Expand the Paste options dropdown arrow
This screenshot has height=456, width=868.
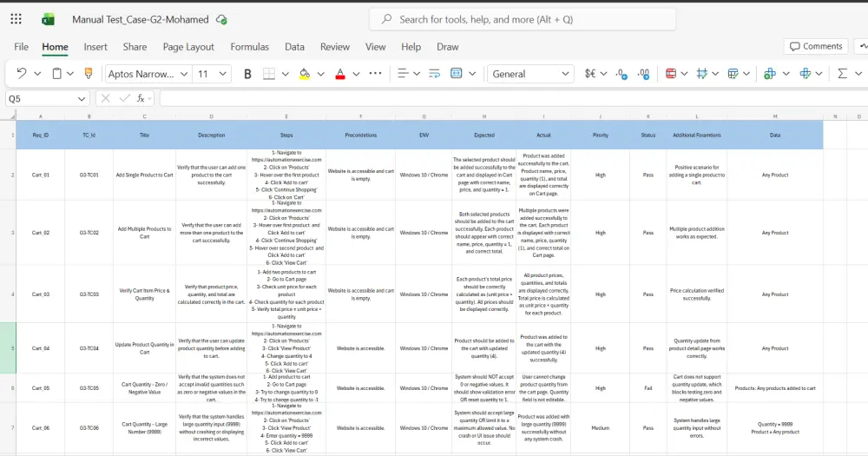click(x=69, y=73)
